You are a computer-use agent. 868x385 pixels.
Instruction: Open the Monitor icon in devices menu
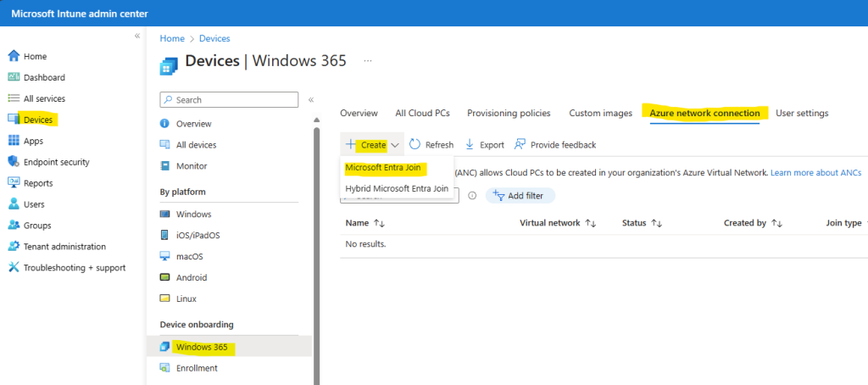point(164,165)
